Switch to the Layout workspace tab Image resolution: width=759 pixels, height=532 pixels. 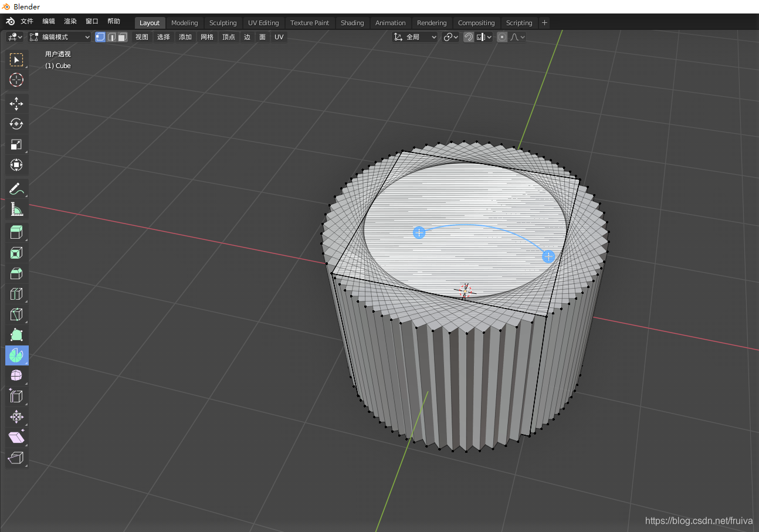pyautogui.click(x=150, y=23)
